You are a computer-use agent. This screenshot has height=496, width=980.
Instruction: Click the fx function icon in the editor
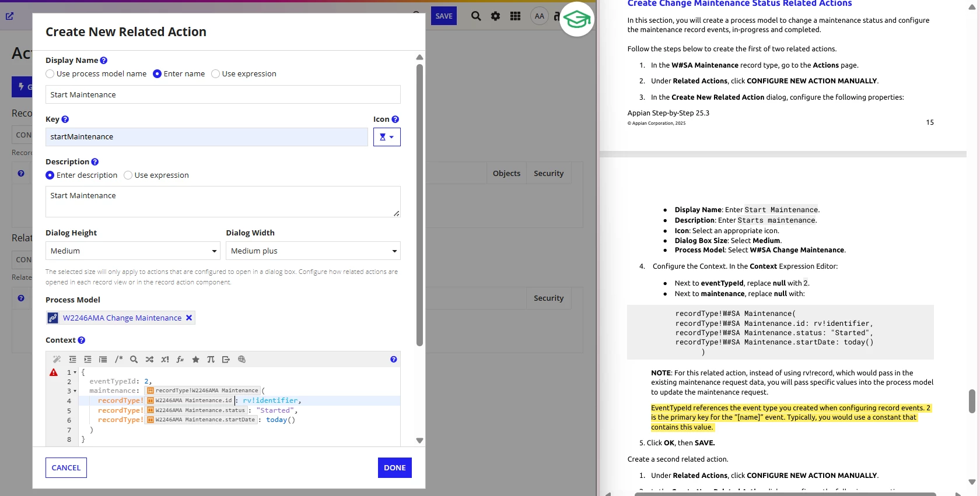180,360
